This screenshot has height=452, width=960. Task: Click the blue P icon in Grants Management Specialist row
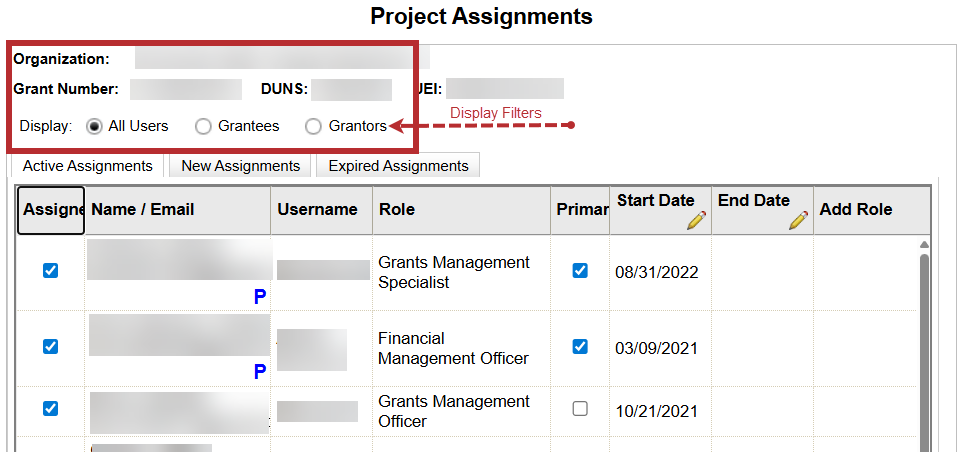coord(260,297)
